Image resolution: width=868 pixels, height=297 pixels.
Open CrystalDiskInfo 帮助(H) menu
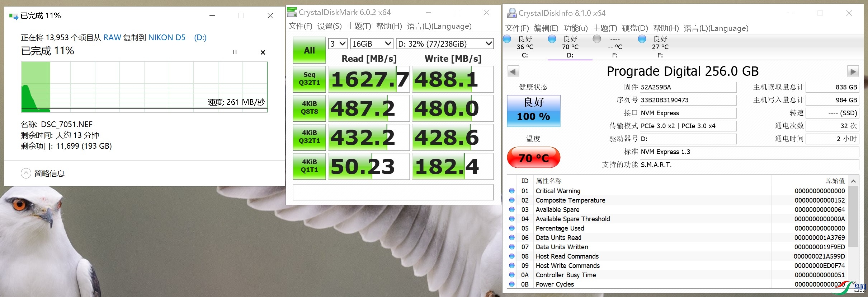click(666, 28)
